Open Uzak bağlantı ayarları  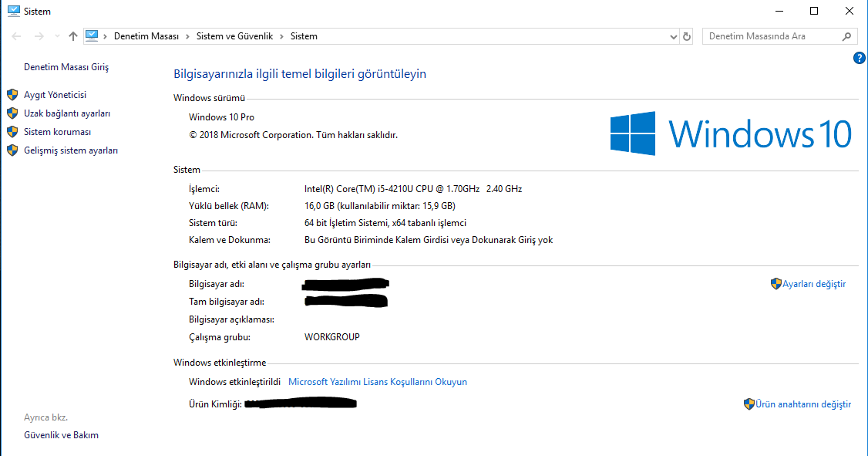click(67, 113)
